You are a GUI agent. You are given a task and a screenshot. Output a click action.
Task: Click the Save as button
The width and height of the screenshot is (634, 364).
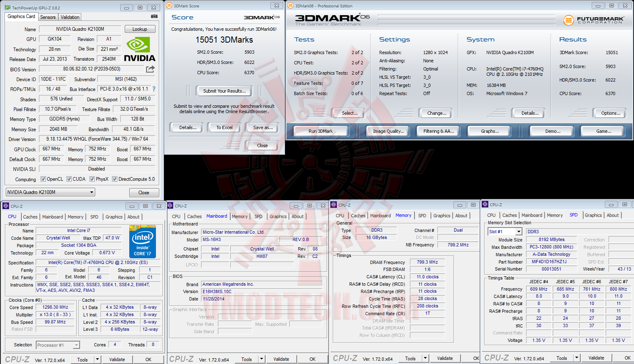263,127
